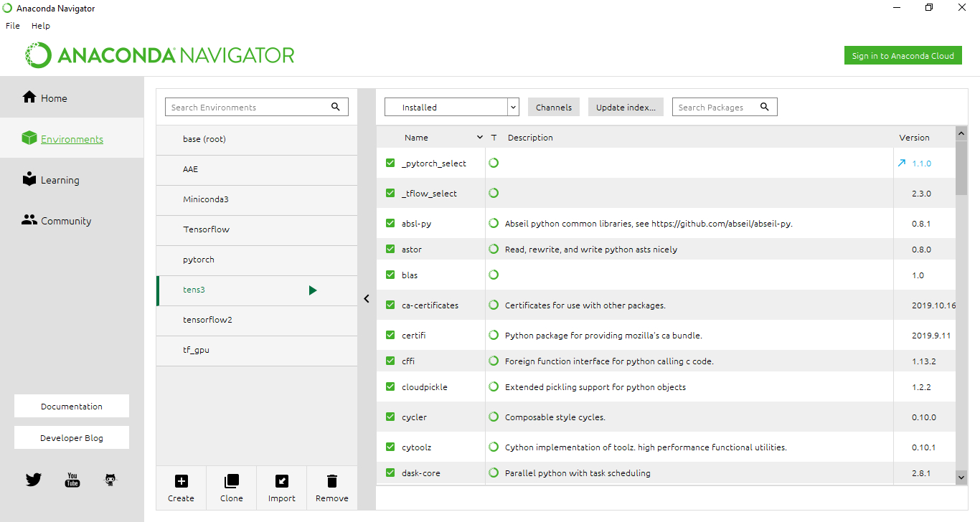Select the pytorch environment
Screen dimensions: 980x522
[x=257, y=260]
